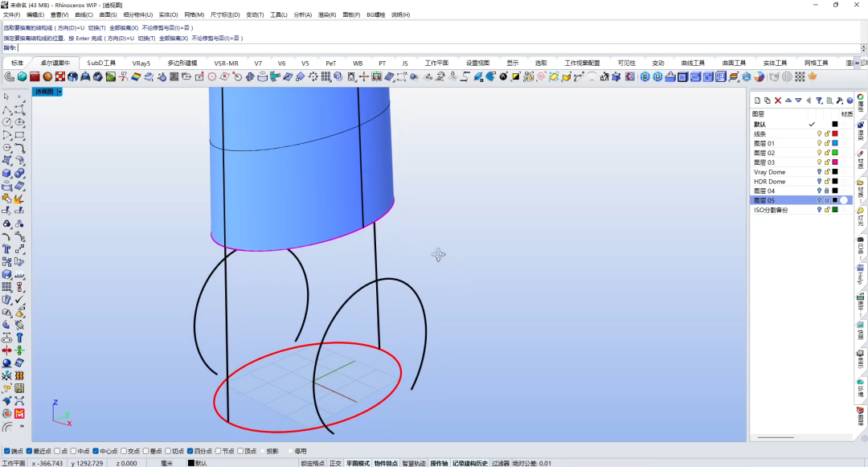Toggle 正交 (Ortho) in the status bar
868x467 pixels.
[x=335, y=463]
